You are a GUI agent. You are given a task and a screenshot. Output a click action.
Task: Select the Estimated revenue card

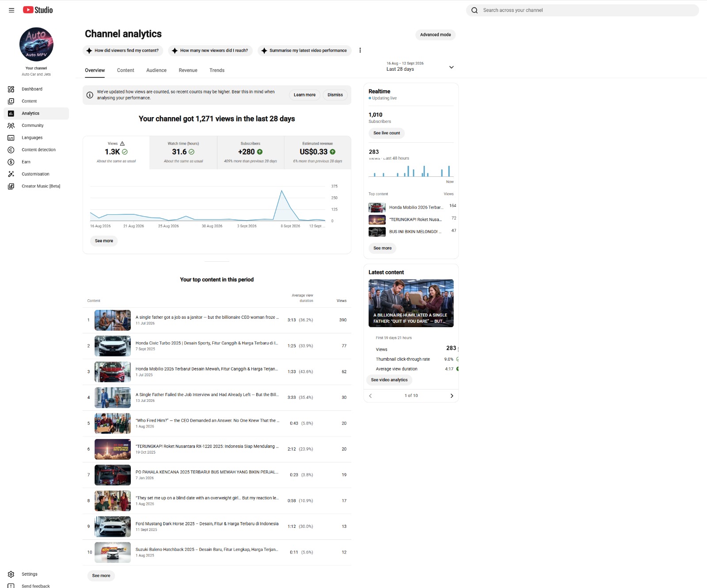318,153
